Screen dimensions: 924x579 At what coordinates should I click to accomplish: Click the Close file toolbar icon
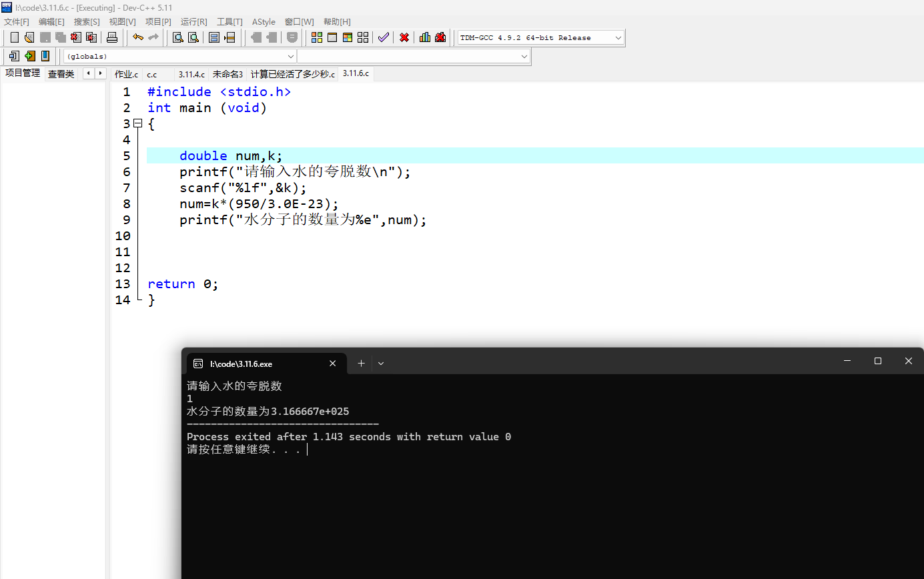click(75, 37)
